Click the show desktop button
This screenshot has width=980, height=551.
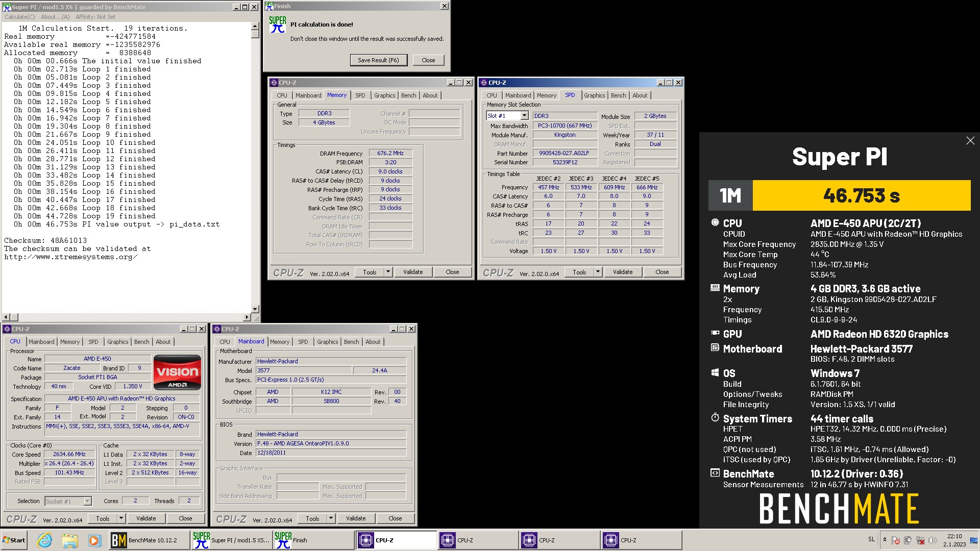974,540
